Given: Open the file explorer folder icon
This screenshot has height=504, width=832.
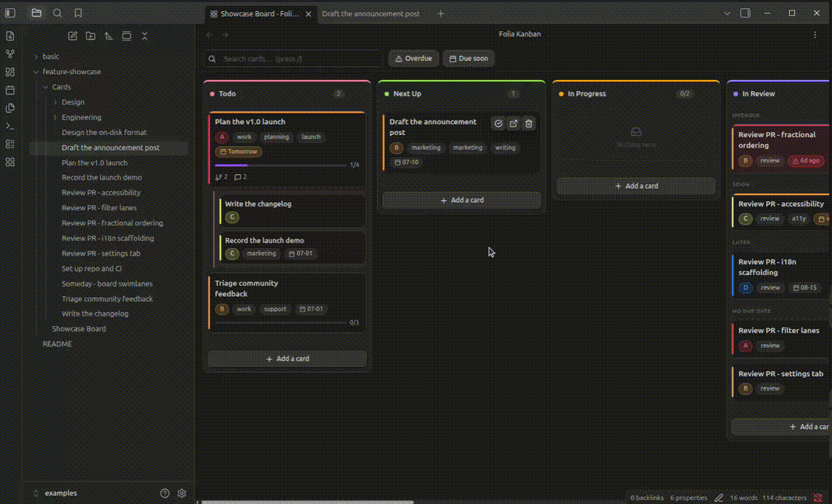Looking at the screenshot, I should pyautogui.click(x=36, y=13).
